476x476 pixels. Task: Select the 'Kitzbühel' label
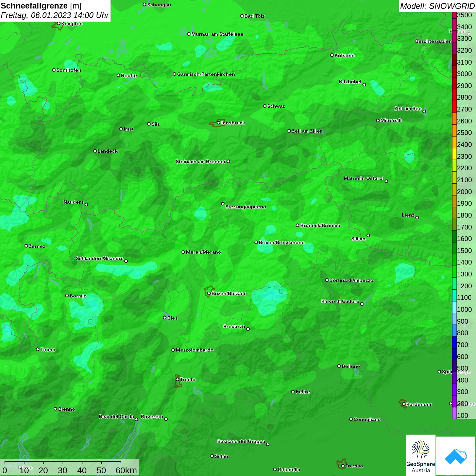350,82
